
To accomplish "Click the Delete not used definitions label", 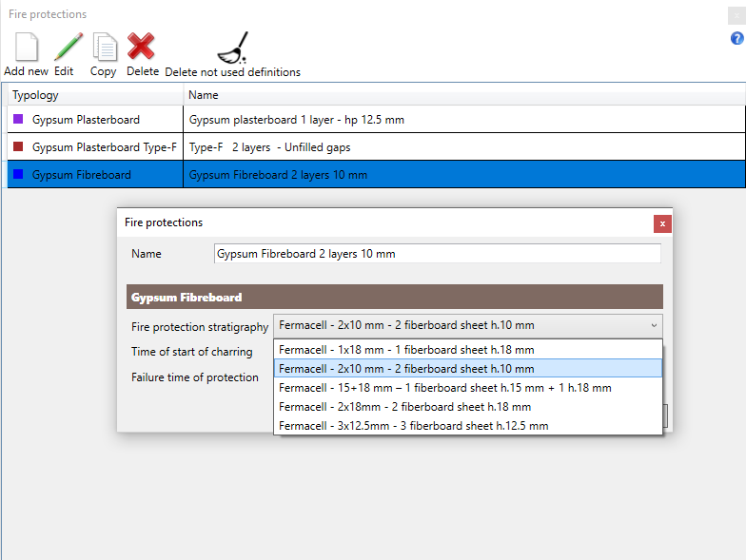I will [x=232, y=72].
